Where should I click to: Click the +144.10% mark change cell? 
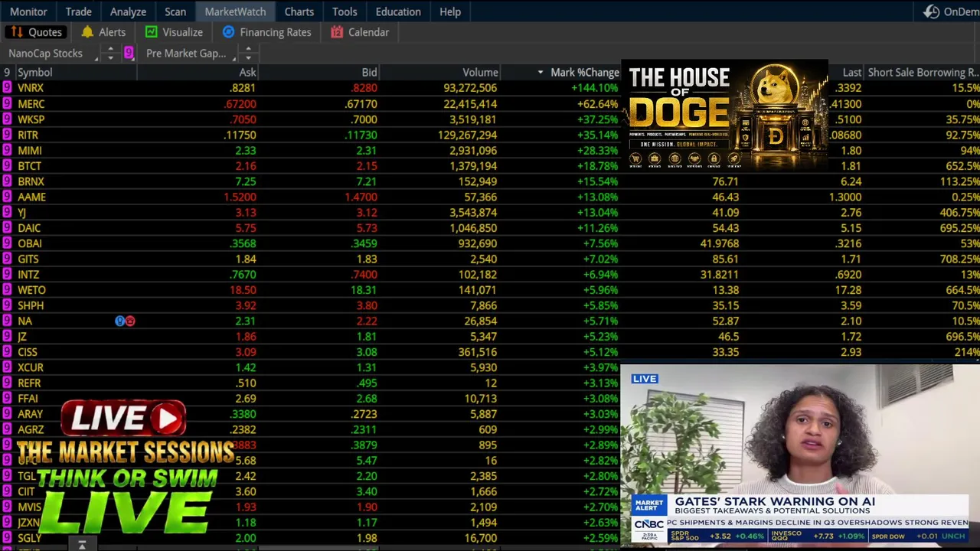click(593, 88)
